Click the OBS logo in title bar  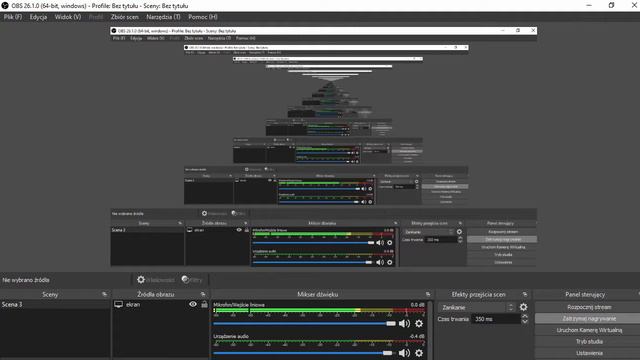(5, 6)
